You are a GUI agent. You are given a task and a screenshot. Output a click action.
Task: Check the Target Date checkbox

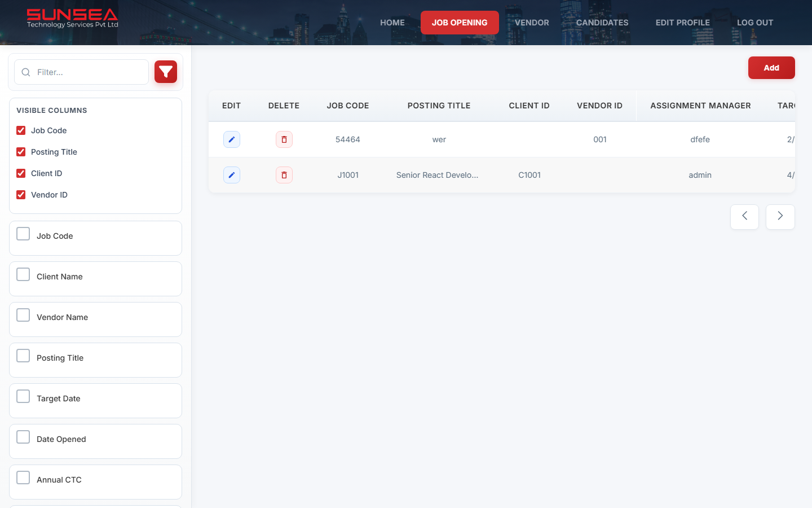click(23, 396)
